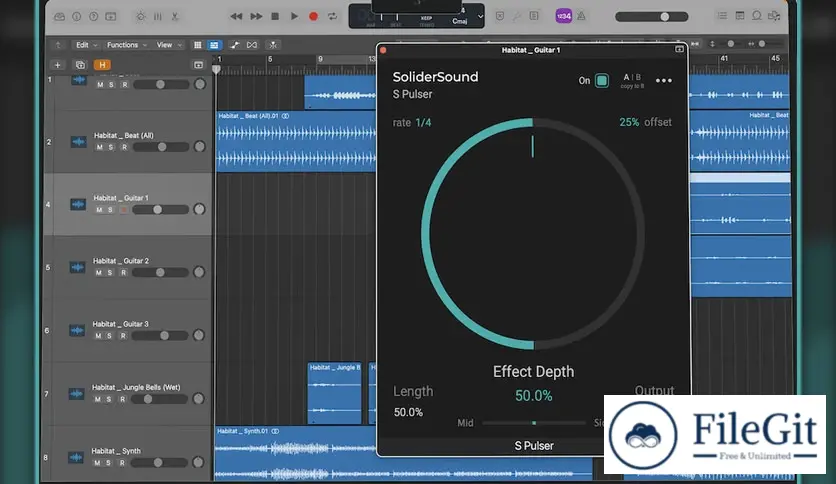Open the Mixer faders icon
The height and width of the screenshot is (484, 836).
[158, 17]
